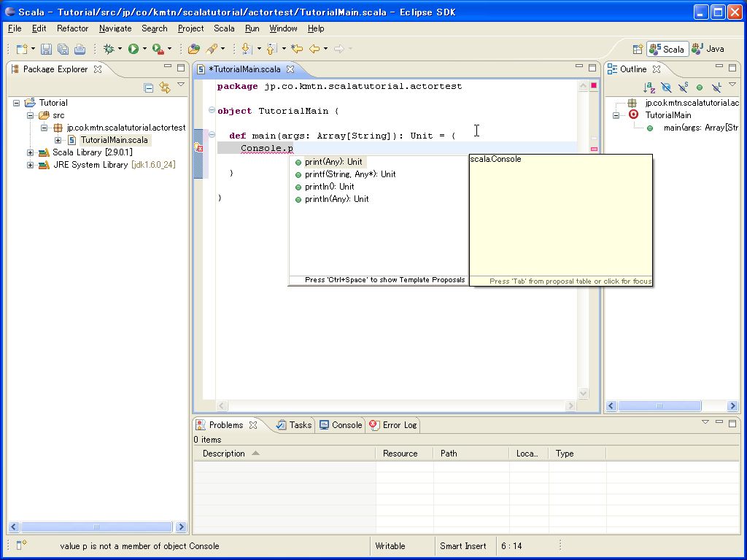Screen dimensions: 747x560
Task: Maximize the Problems view panel
Action: point(732,423)
